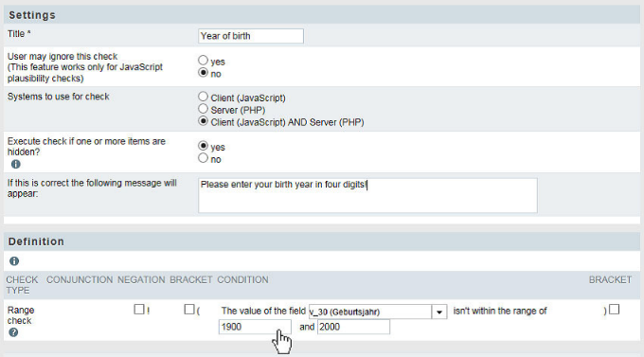Select 'no' for User may ignore check

pyautogui.click(x=203, y=73)
